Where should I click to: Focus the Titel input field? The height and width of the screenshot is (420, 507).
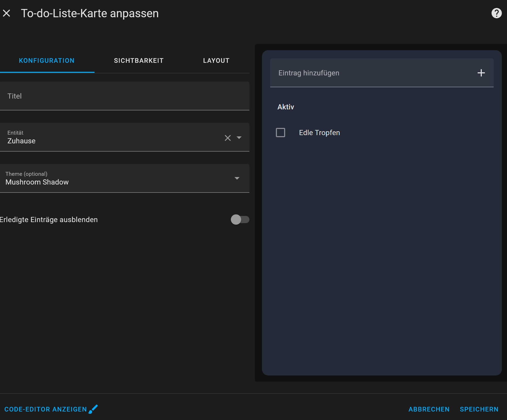tap(125, 96)
